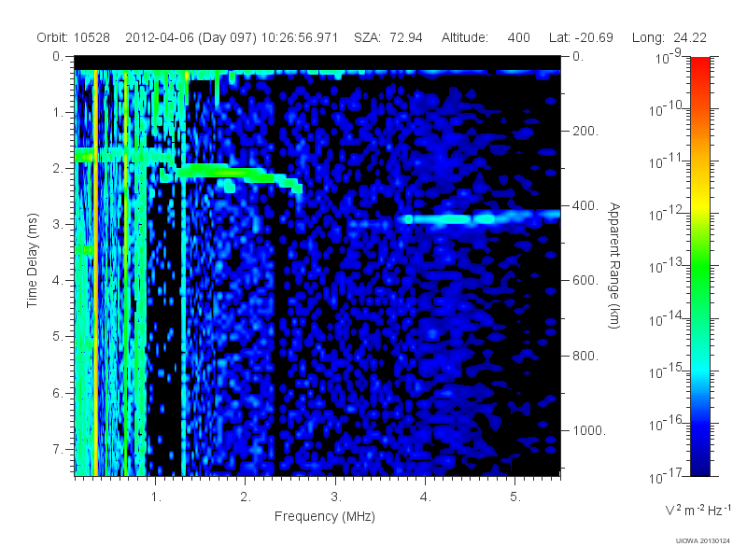Click the Apparent Range (km) axis label

pos(614,266)
